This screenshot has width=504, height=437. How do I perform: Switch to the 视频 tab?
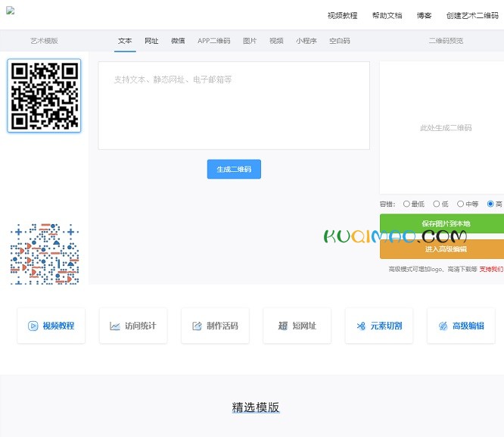pyautogui.click(x=276, y=41)
